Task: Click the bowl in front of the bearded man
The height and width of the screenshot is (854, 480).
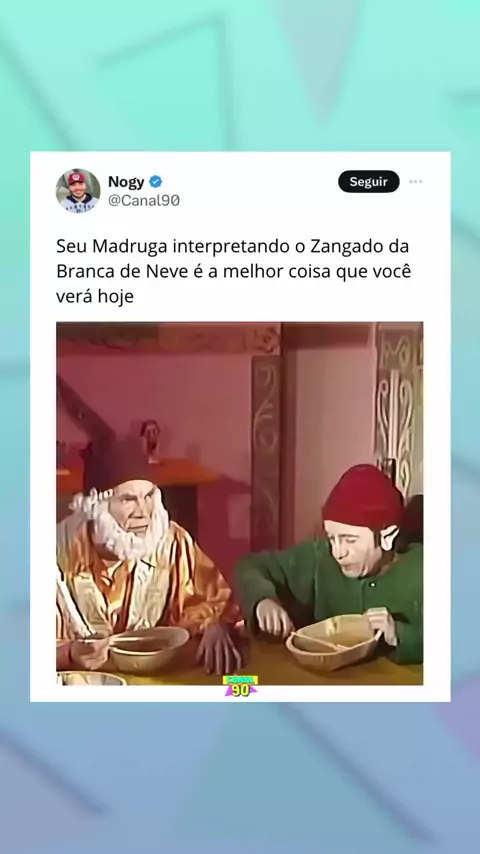Action: 149,648
